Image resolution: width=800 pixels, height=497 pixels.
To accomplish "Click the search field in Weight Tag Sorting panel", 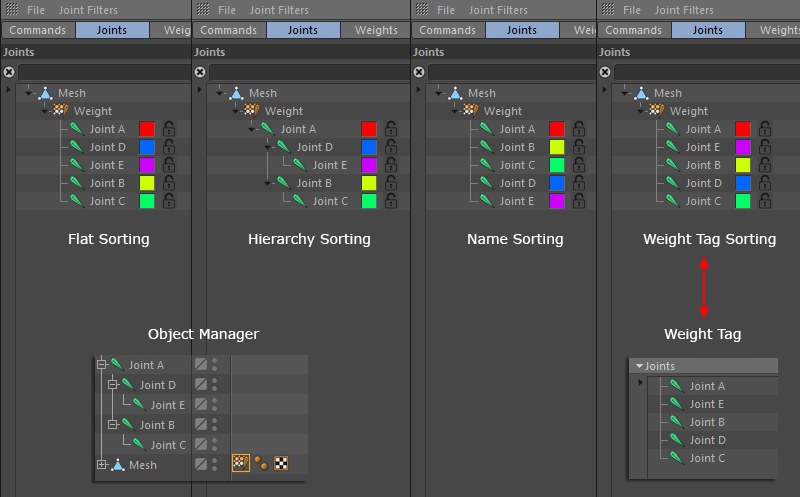I will (x=707, y=72).
